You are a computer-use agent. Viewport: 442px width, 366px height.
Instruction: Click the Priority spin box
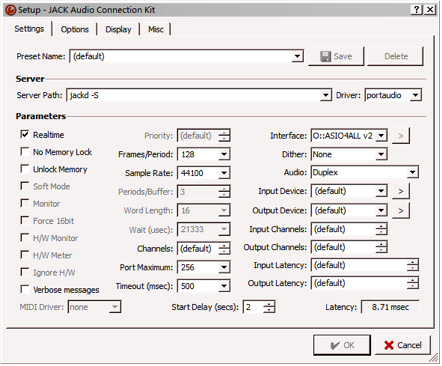pos(203,136)
